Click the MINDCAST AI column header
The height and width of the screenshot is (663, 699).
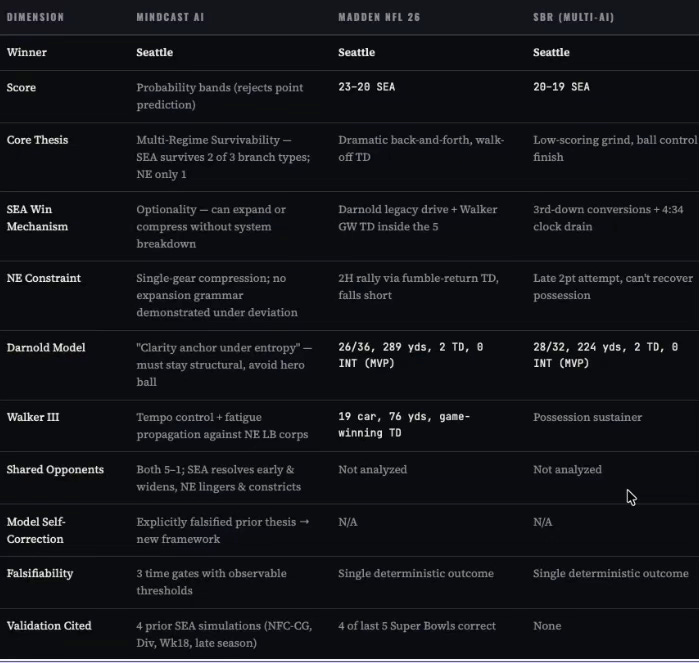[170, 17]
